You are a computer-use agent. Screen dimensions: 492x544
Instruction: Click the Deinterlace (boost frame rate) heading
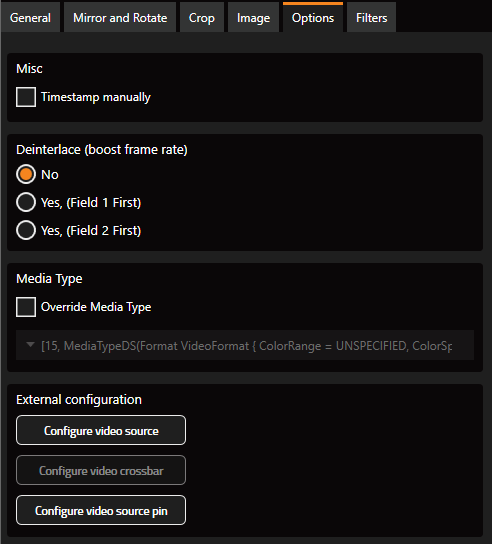pyautogui.click(x=102, y=150)
